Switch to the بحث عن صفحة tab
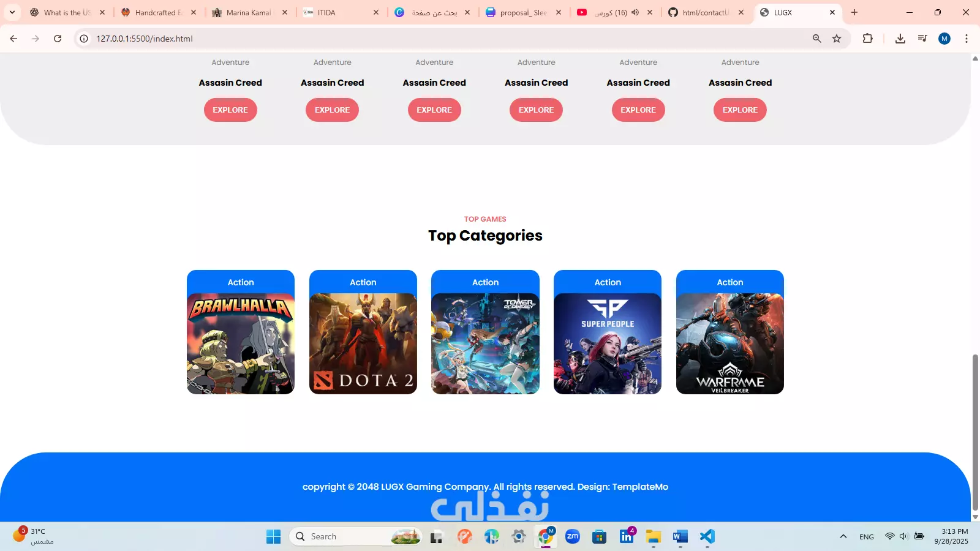 tap(432, 12)
